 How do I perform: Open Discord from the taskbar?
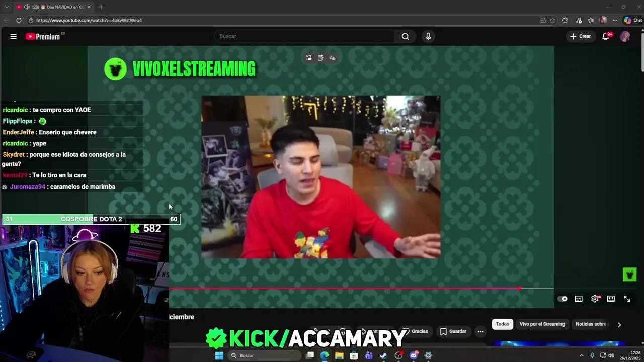pyautogui.click(x=414, y=355)
